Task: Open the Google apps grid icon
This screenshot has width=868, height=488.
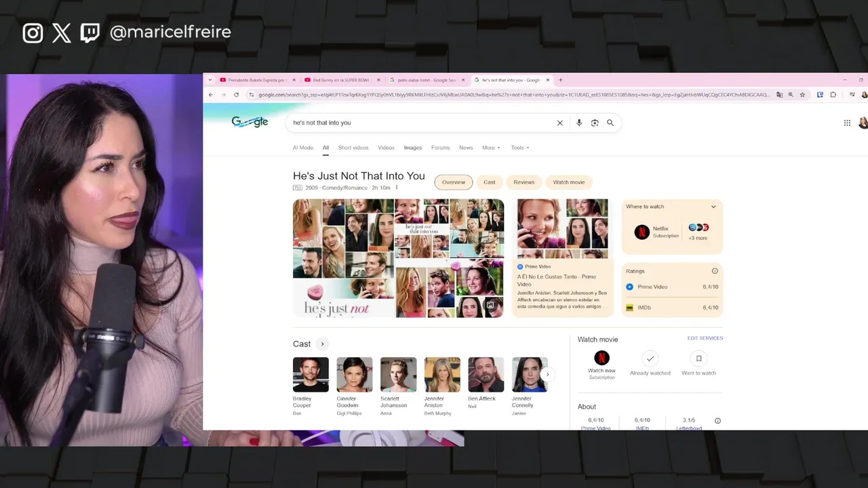Action: coord(847,123)
